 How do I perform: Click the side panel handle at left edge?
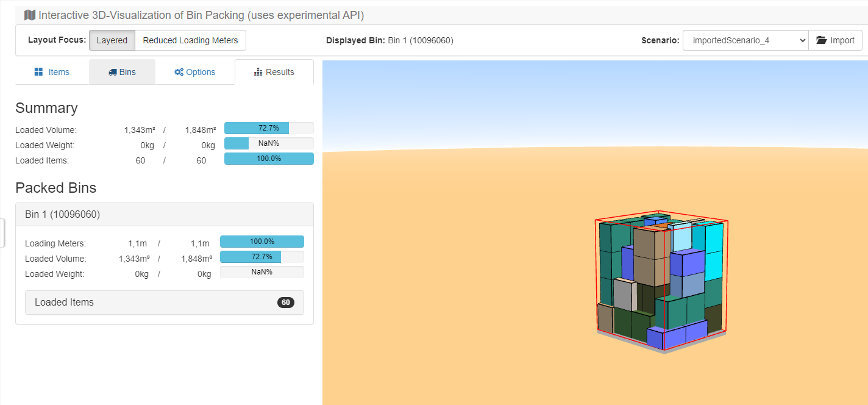click(x=2, y=233)
